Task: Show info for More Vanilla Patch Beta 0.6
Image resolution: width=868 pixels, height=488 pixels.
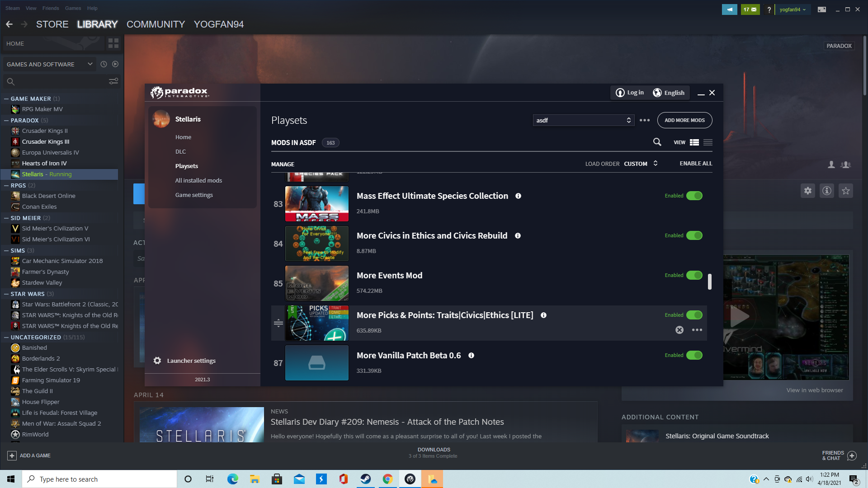Action: [472, 356]
